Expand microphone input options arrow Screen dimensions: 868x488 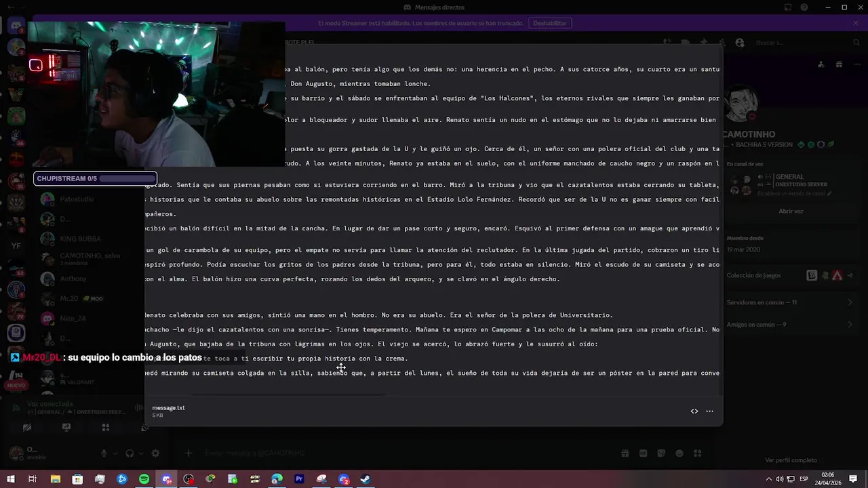114,453
